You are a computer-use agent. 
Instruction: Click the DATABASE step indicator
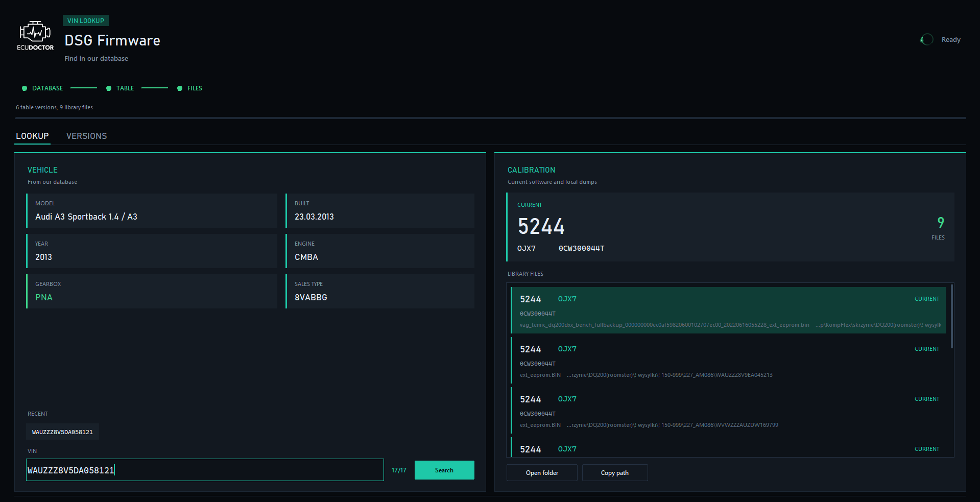(x=42, y=88)
